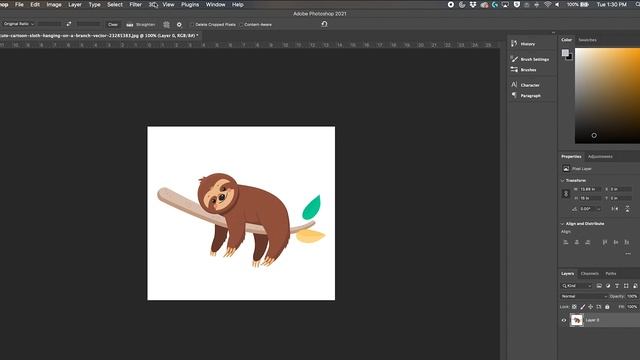The height and width of the screenshot is (360, 640).
Task: Open the History panel icon
Action: click(x=514, y=43)
